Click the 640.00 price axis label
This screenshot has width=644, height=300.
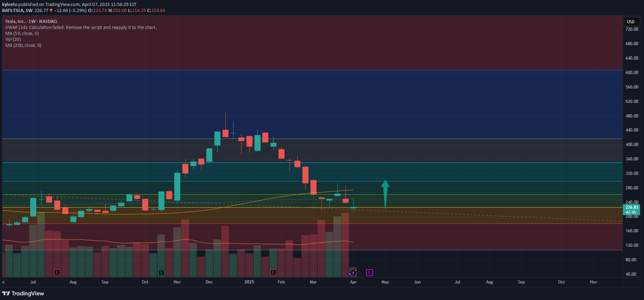click(x=632, y=58)
